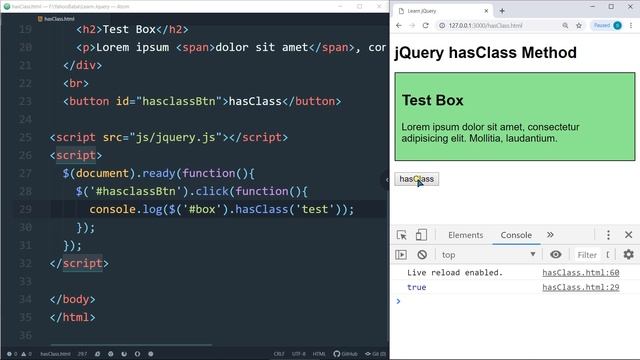Click line number 23 in the gutter
640x360 pixels.
(x=25, y=101)
